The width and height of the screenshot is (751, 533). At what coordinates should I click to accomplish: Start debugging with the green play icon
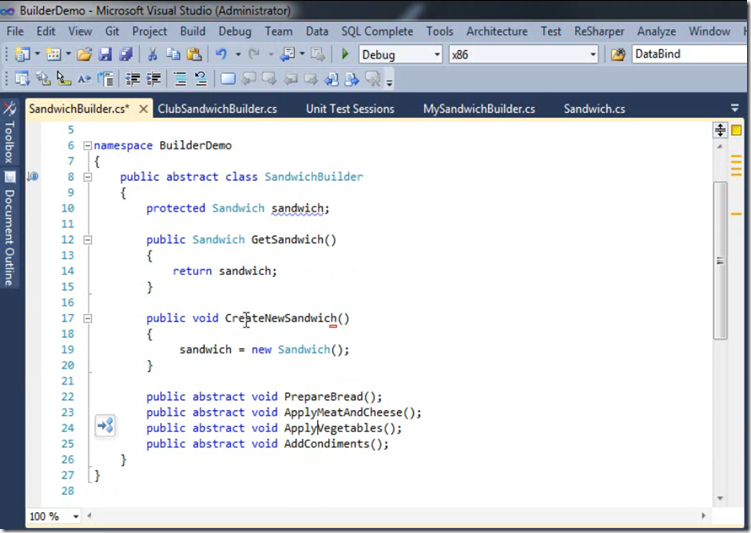tap(345, 54)
